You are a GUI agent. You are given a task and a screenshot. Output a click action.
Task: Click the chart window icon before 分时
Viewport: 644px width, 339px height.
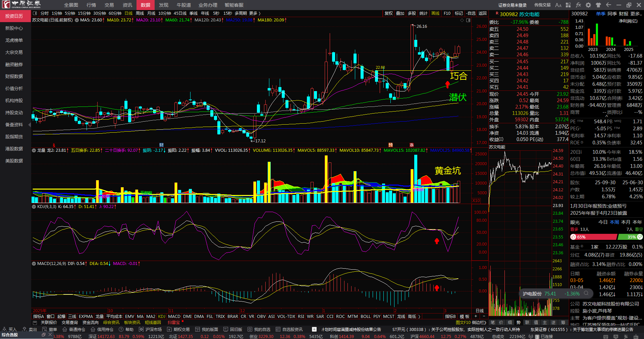(x=35, y=13)
